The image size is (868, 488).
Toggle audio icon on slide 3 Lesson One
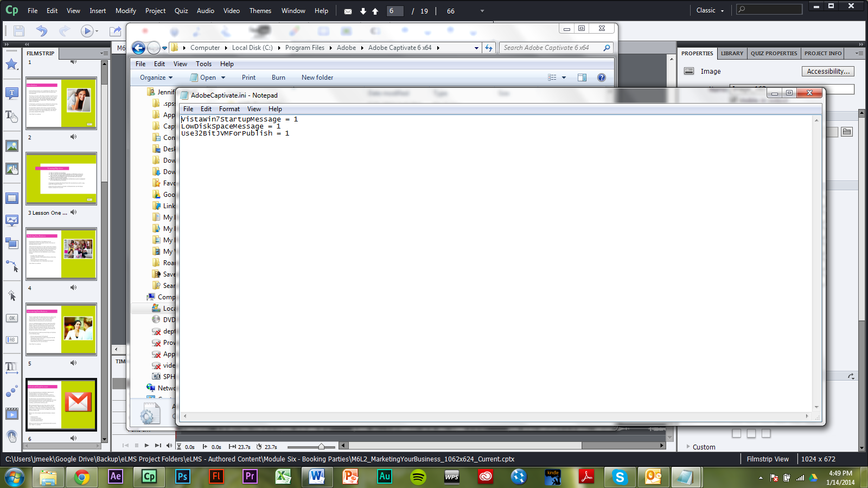73,212
